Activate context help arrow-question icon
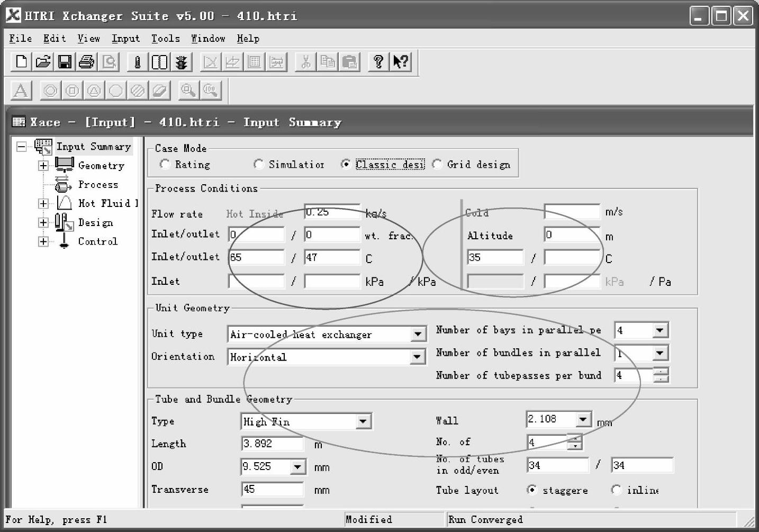The width and height of the screenshot is (759, 532). click(x=401, y=62)
